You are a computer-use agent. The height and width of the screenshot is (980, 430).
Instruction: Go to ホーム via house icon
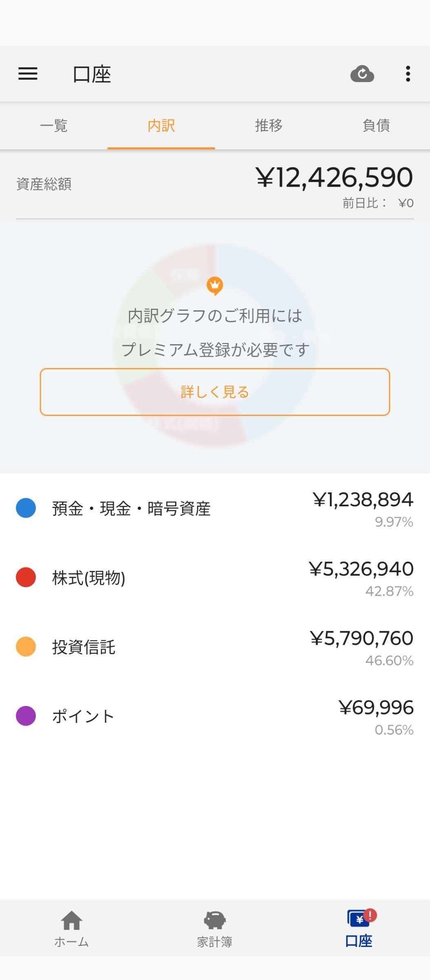[71, 920]
